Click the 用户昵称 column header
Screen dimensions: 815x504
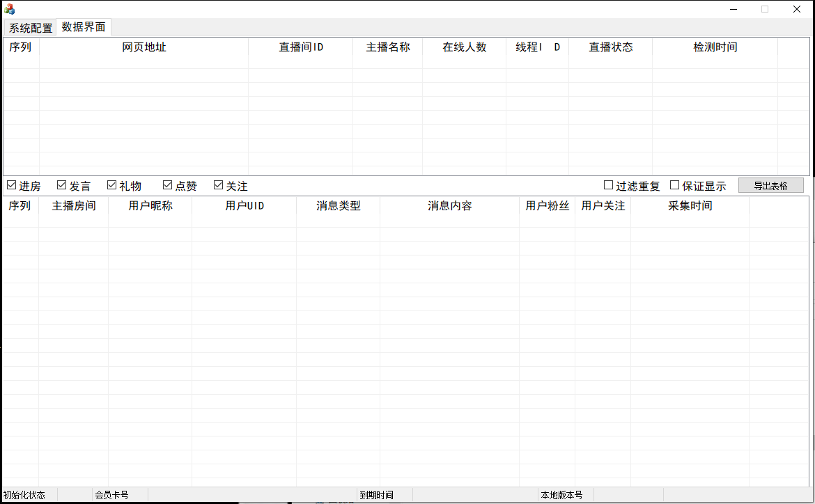pos(150,206)
